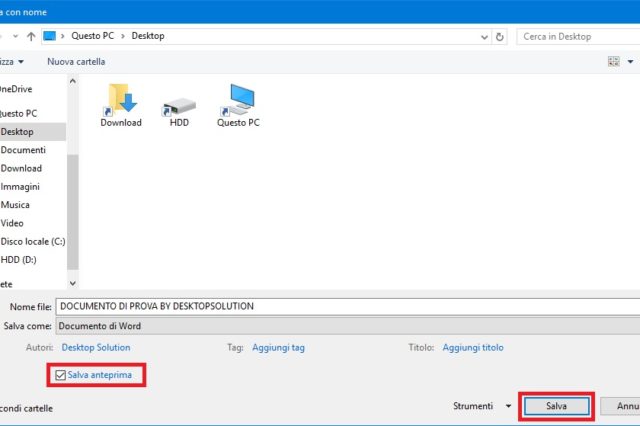Select the HDD shortcut drive icon
640x426 pixels.
[179, 111]
